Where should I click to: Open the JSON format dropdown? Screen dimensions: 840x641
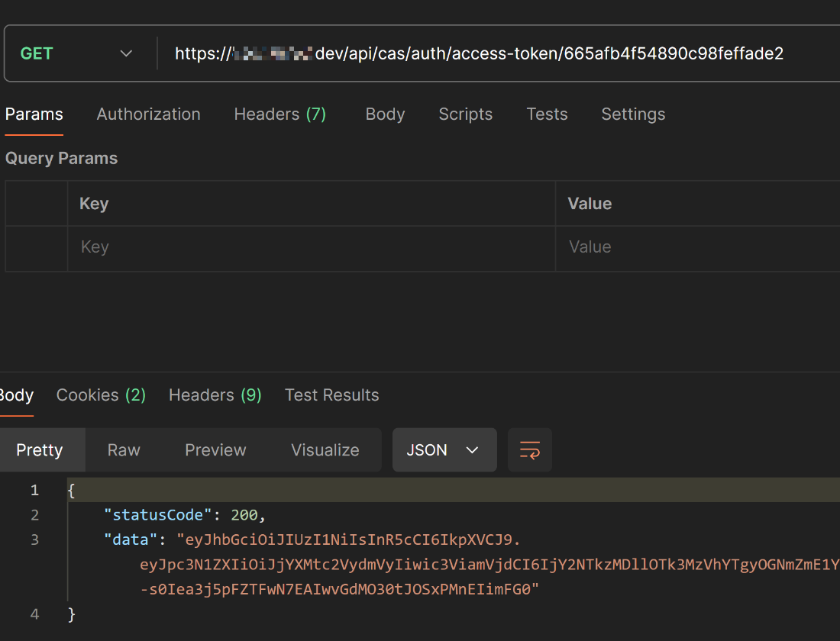pos(444,449)
